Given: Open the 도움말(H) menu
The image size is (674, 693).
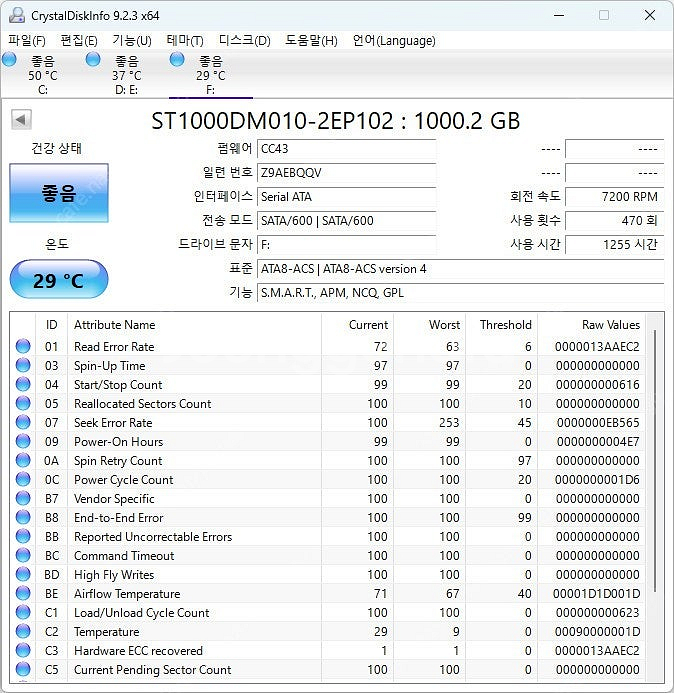Looking at the screenshot, I should click(x=311, y=41).
